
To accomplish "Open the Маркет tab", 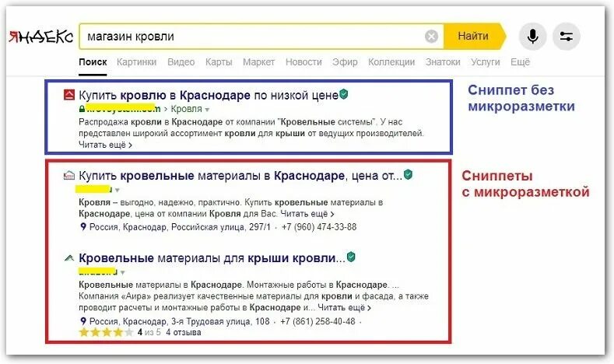I will click(258, 62).
